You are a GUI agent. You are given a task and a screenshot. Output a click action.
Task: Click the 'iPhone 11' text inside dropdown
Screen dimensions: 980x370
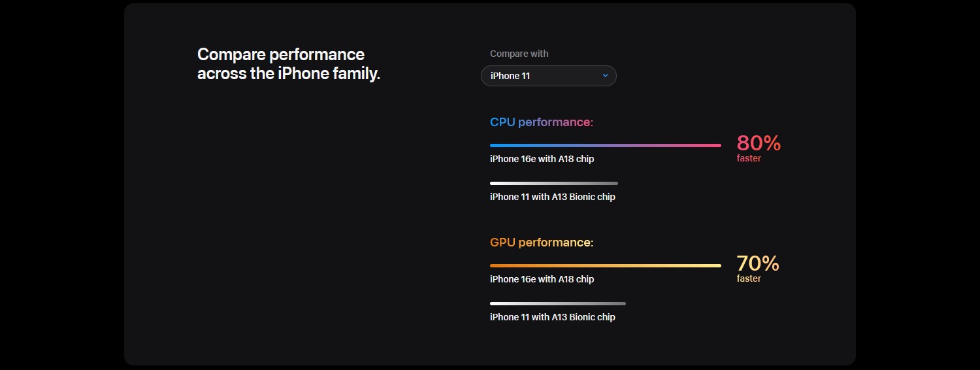[x=510, y=76]
